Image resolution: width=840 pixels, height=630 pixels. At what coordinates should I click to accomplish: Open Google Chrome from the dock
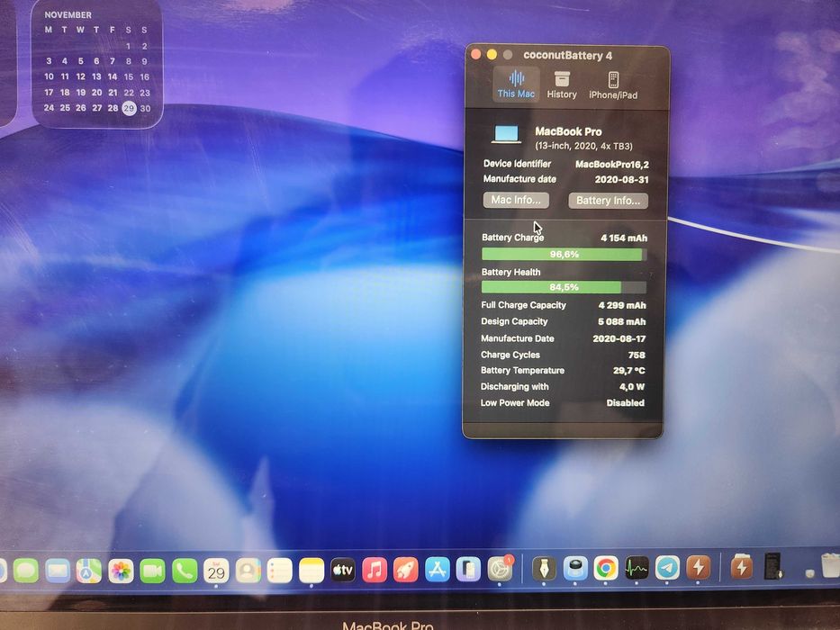(x=606, y=569)
